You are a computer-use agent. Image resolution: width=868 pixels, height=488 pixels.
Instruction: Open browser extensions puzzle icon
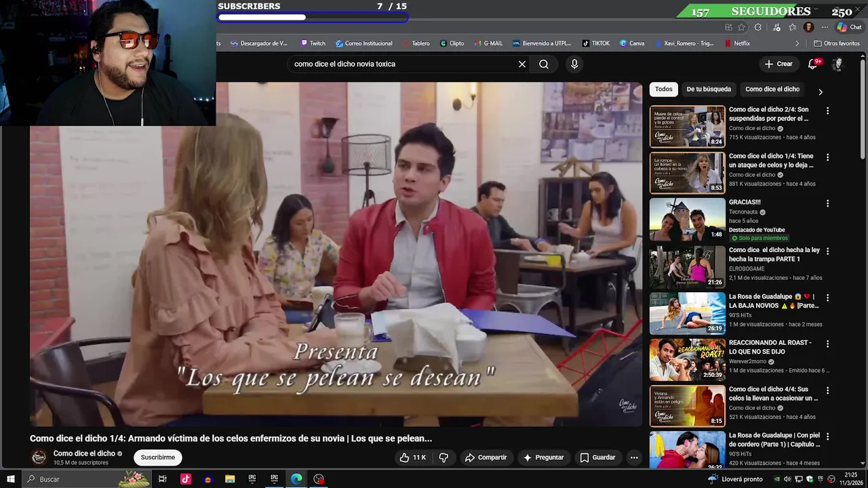[757, 27]
